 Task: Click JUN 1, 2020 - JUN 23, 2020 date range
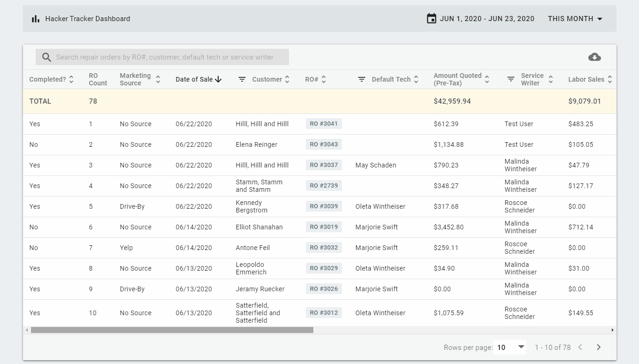[487, 19]
